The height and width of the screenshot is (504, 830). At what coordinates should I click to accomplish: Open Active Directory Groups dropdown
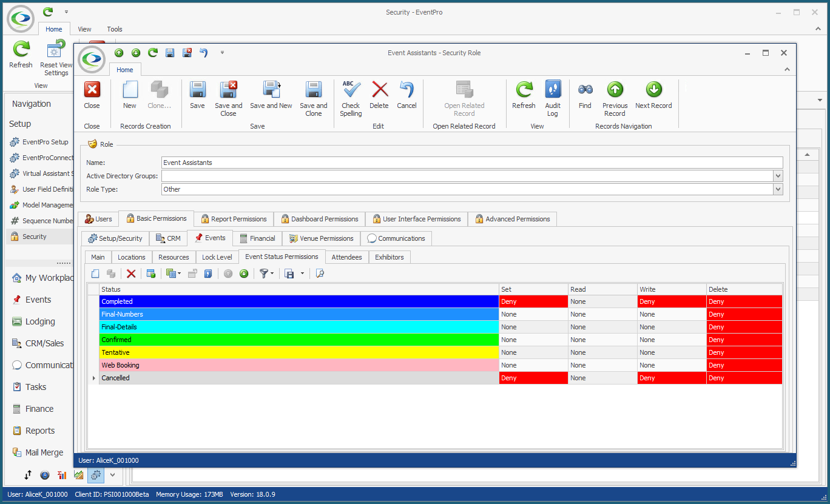[x=778, y=176]
